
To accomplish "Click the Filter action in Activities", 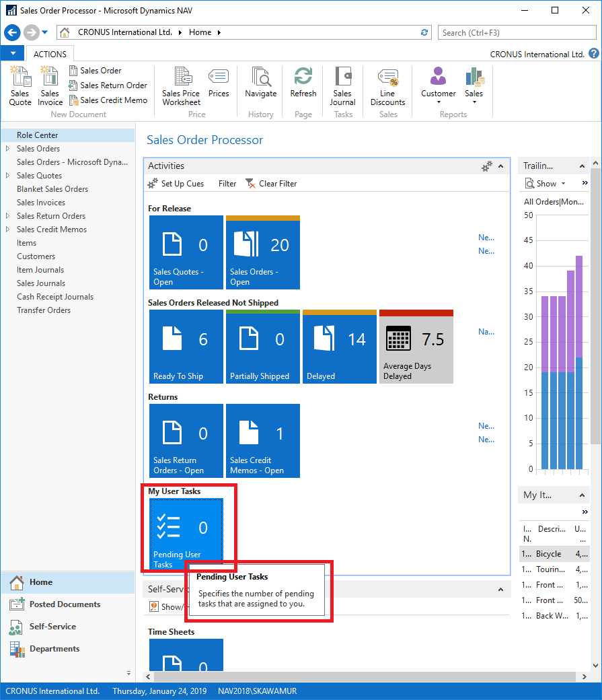I will [227, 184].
